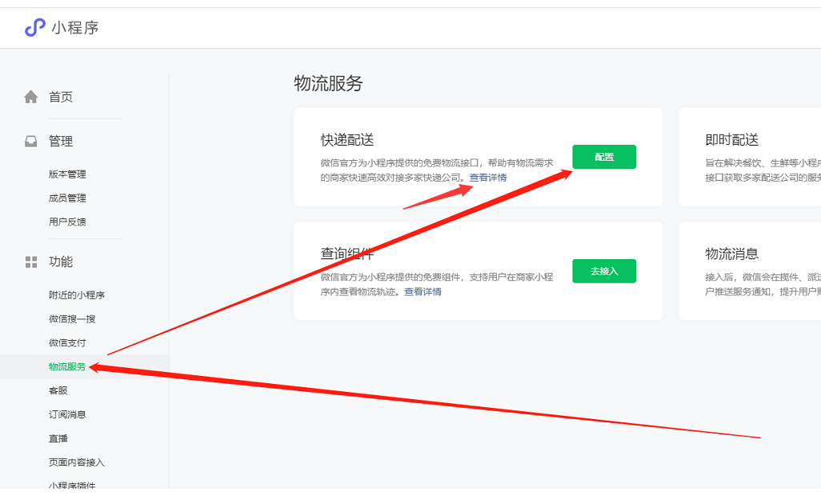Open 查看详情 link under 查询组件
This screenshot has width=821, height=504.
[423, 292]
